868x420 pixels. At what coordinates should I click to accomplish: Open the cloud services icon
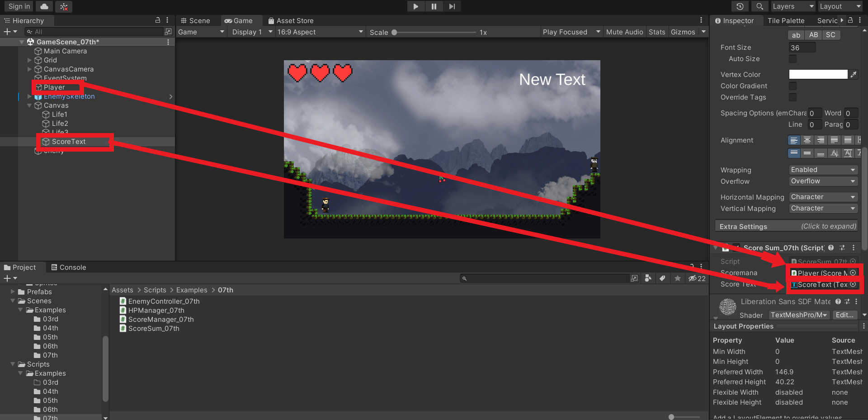click(x=44, y=6)
